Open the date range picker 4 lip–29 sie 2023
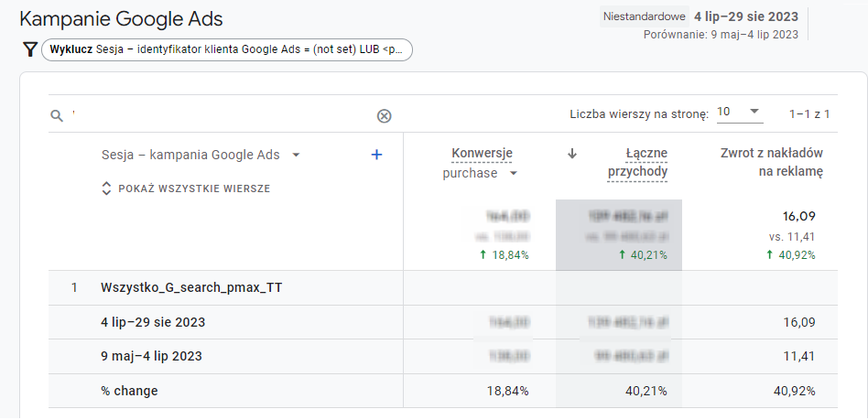Image resolution: width=868 pixels, height=420 pixels. 745,16
